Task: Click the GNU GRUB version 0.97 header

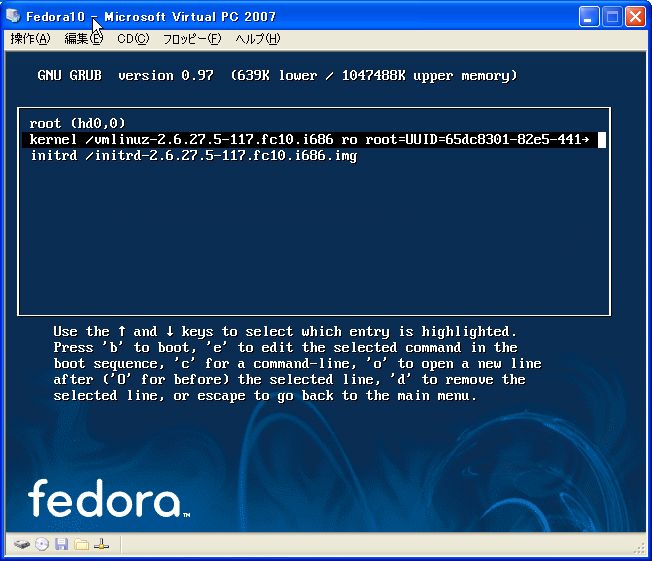Action: [x=277, y=76]
